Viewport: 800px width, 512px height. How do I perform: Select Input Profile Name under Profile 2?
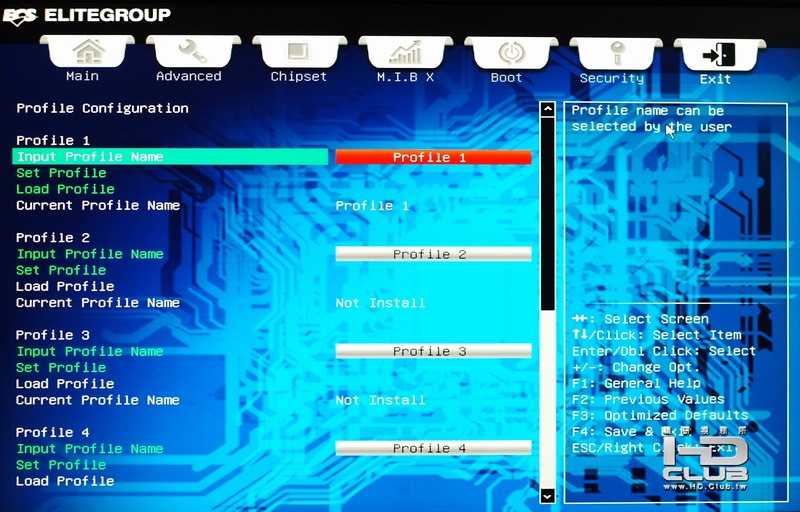pyautogui.click(x=90, y=254)
